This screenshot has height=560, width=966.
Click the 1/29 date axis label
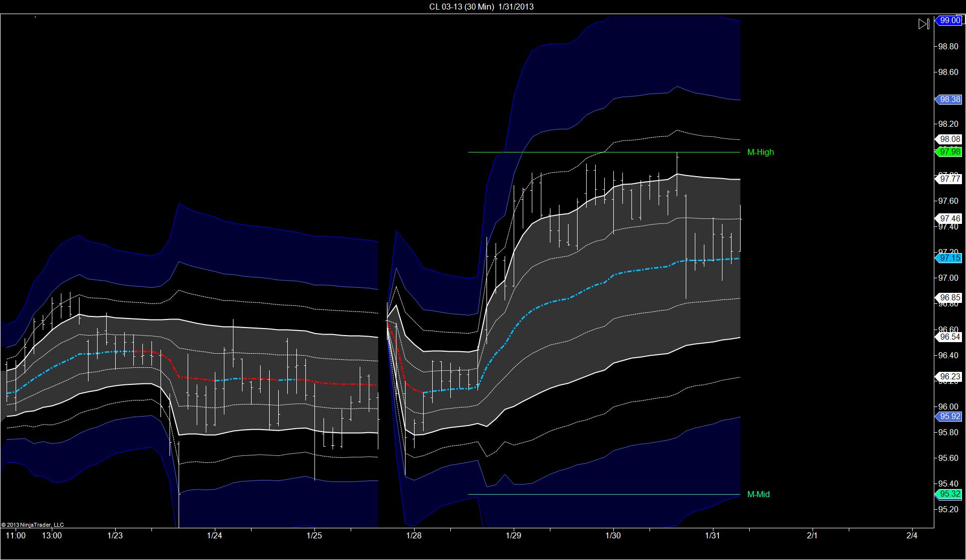[514, 536]
